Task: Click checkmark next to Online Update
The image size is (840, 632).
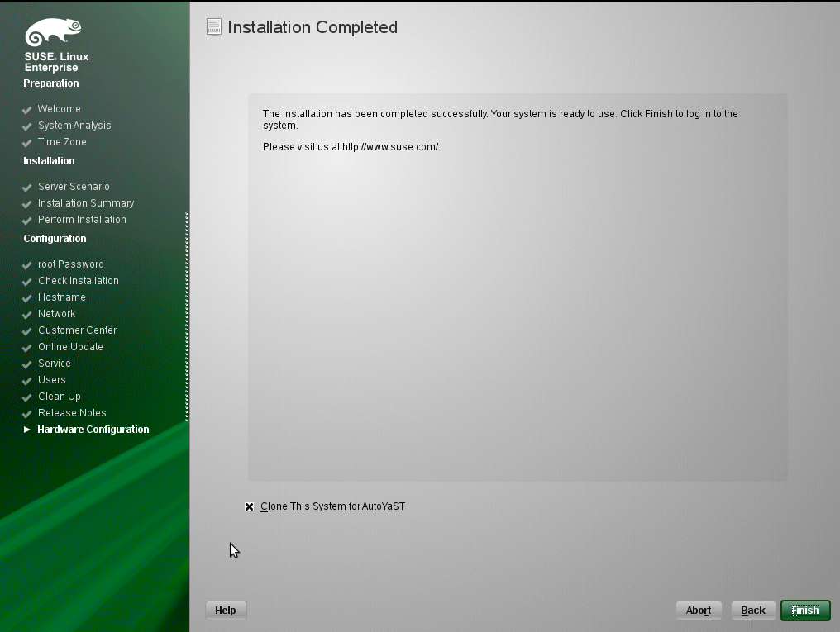Action: [26, 348]
